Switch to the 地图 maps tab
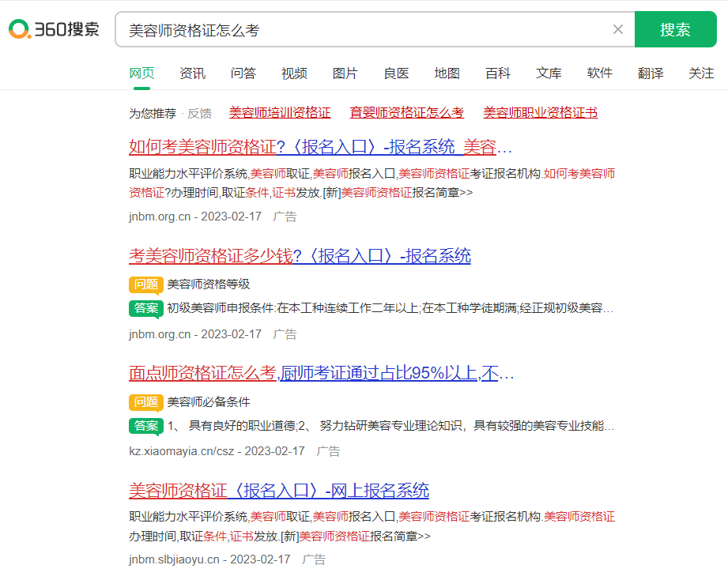 [447, 73]
